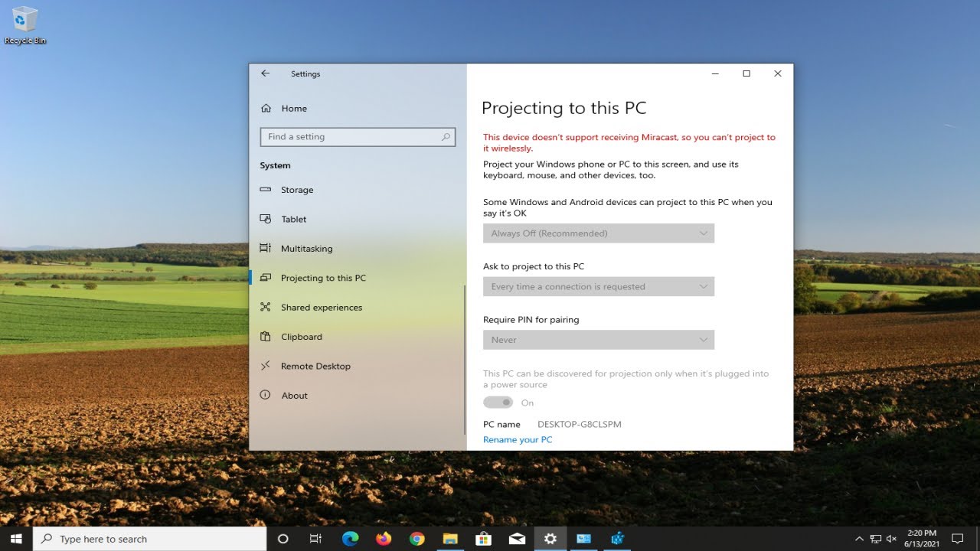
Task: Click the taskbar search box
Action: coord(150,539)
